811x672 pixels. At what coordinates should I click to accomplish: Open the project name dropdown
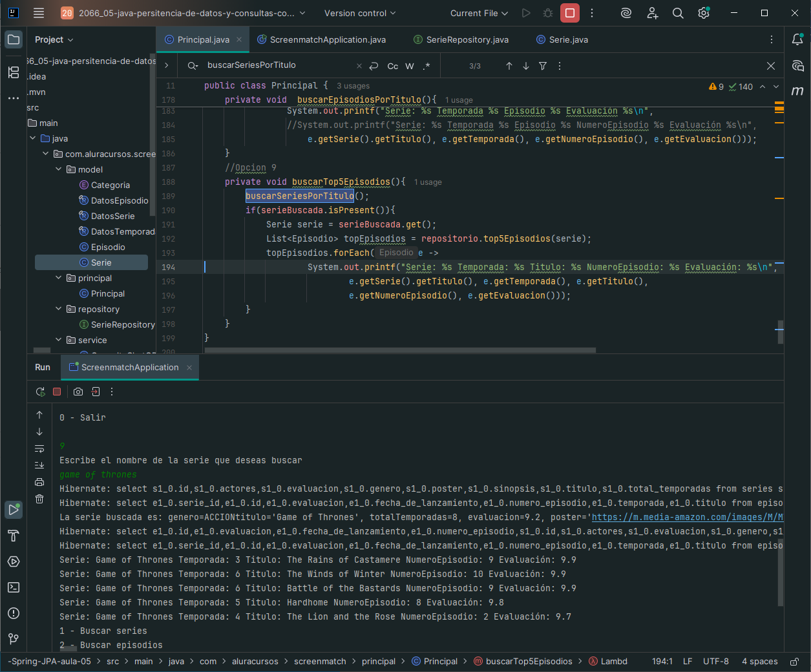[x=184, y=13]
